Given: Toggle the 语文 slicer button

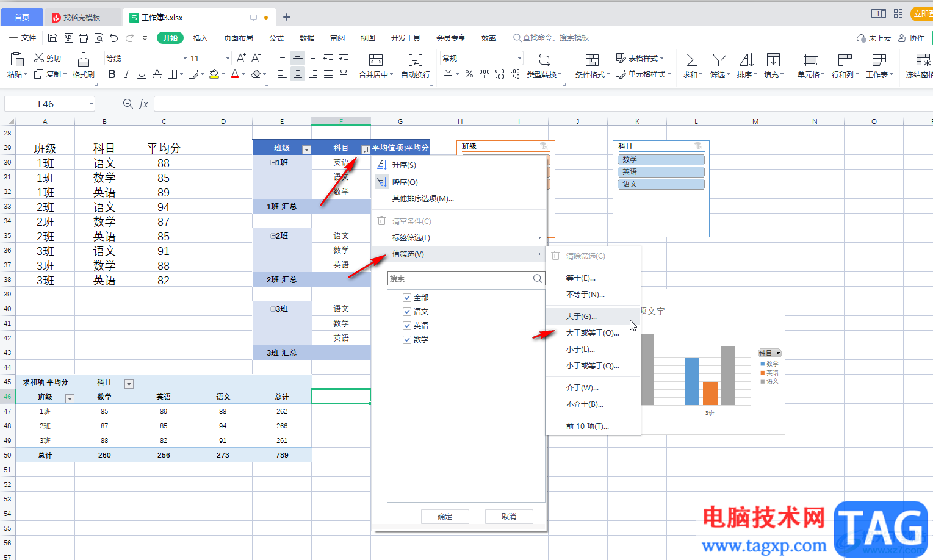Looking at the screenshot, I should coord(661,184).
